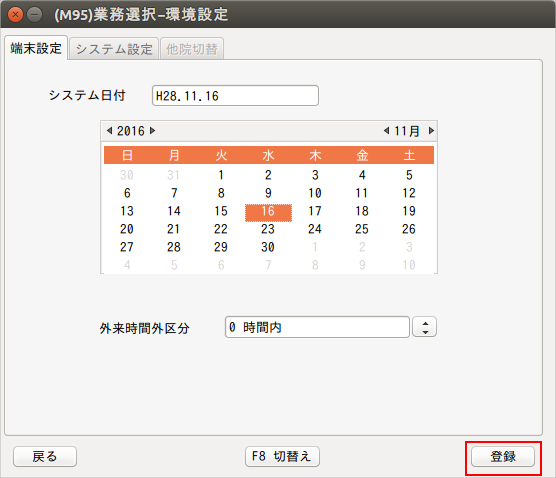
Task: Pick day 11 in the calendar
Action: pyautogui.click(x=362, y=193)
